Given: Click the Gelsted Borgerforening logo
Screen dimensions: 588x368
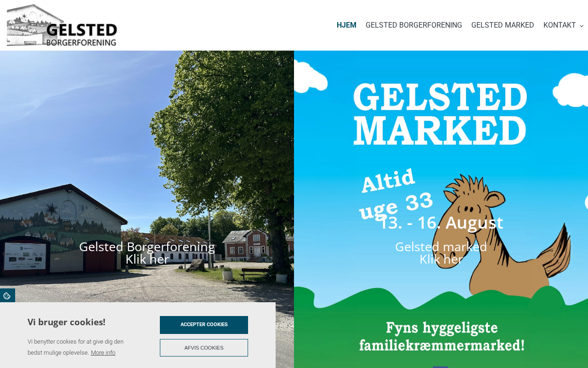Looking at the screenshot, I should click(x=62, y=25).
